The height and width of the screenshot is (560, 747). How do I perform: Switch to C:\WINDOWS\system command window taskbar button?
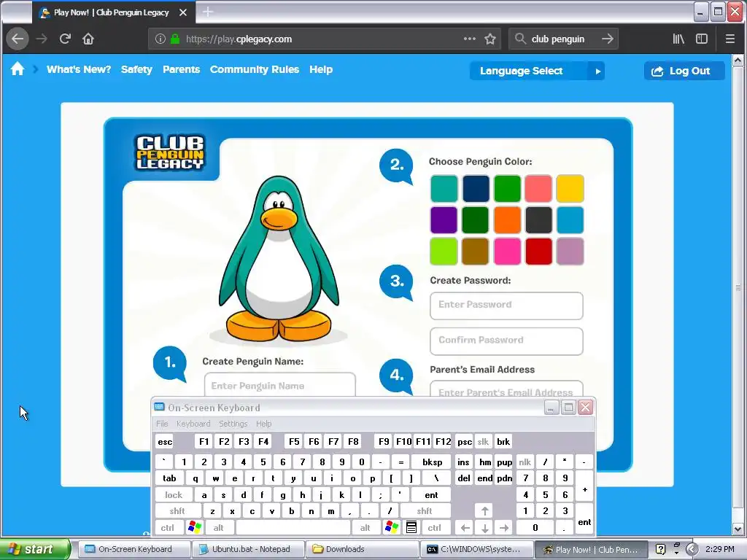tap(476, 549)
